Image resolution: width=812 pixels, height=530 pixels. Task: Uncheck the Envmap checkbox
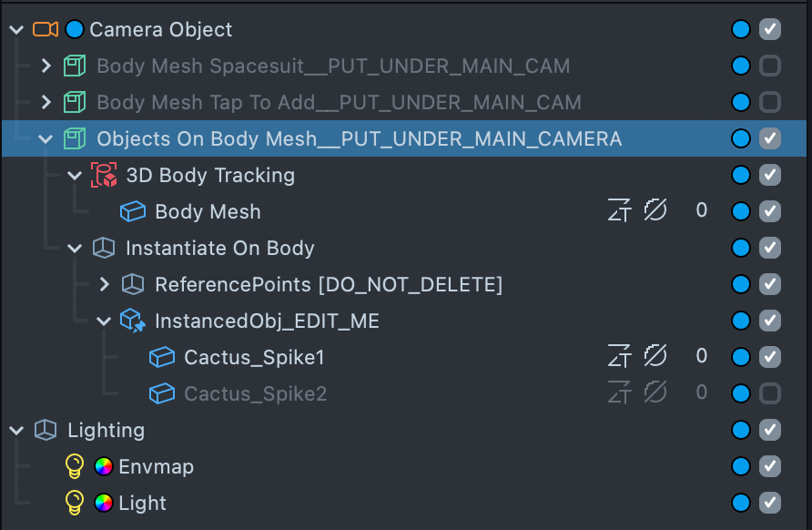(770, 466)
